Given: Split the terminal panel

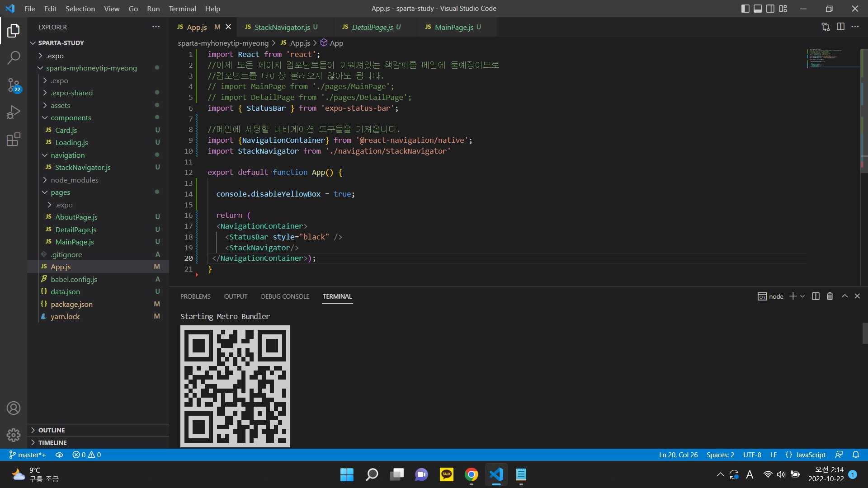Looking at the screenshot, I should [x=816, y=296].
